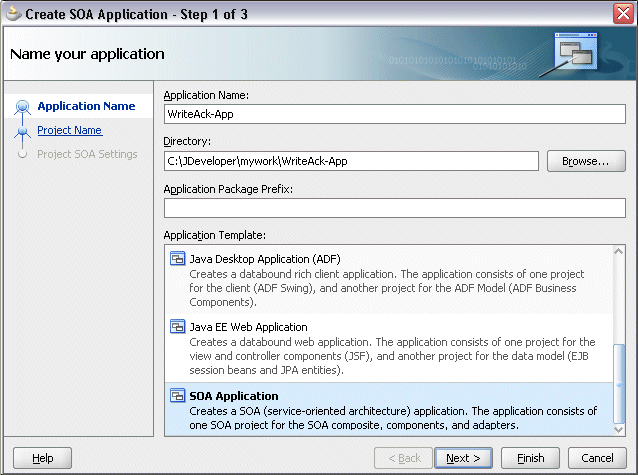Click the Application Name text field
638x475 pixels.
[x=395, y=114]
